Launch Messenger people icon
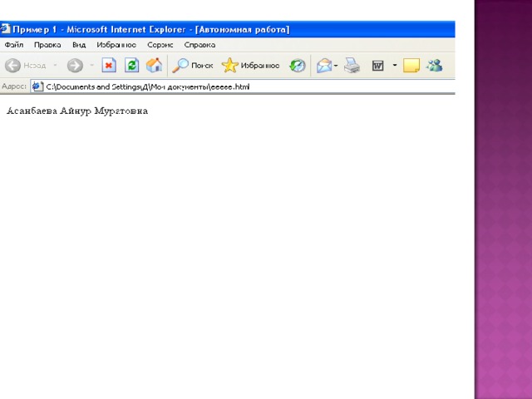The height and width of the screenshot is (399, 532). click(x=434, y=66)
